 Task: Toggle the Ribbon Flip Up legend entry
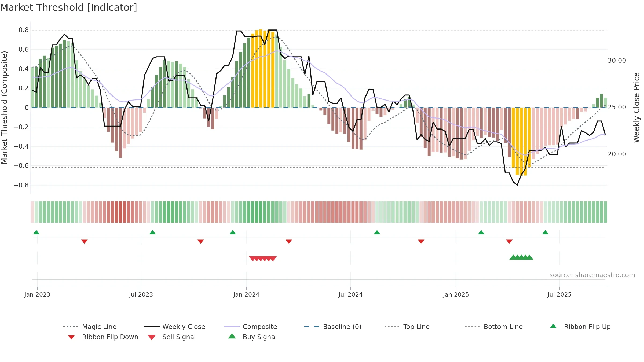[x=580, y=327]
